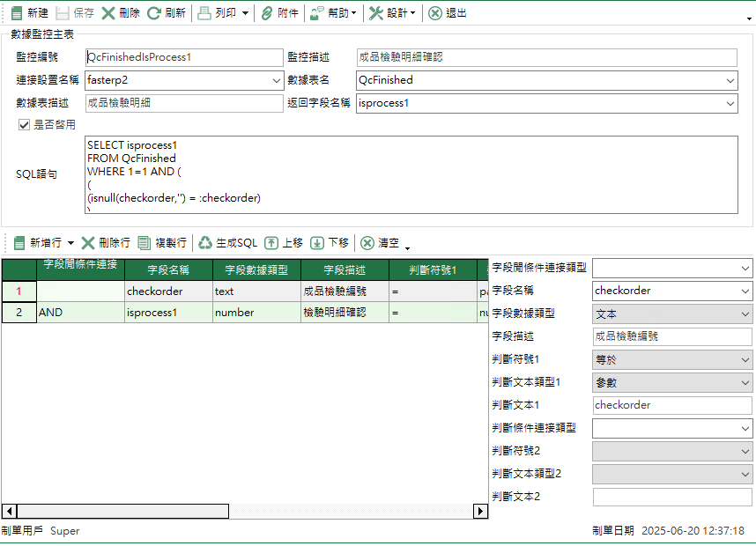
Task: Click the grid scroll-right arrow
Action: pos(480,511)
